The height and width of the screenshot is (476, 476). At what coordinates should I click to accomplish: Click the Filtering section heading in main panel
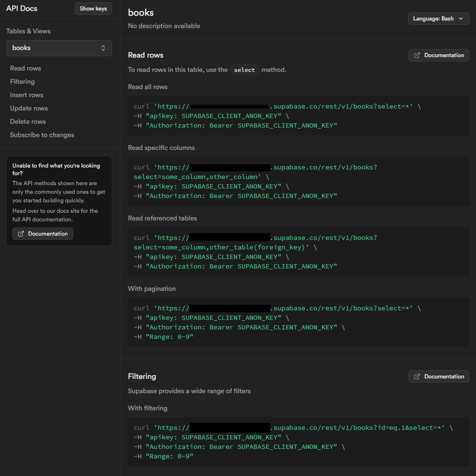pos(142,377)
